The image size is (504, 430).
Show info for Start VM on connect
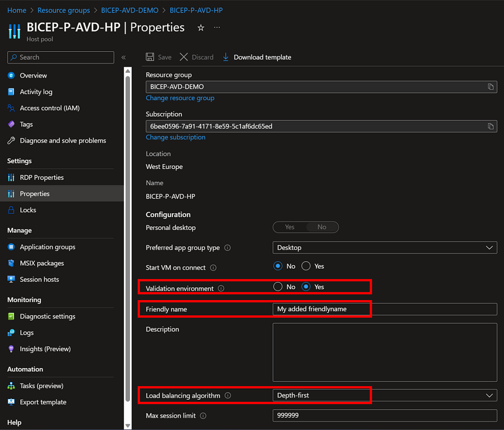tap(213, 268)
